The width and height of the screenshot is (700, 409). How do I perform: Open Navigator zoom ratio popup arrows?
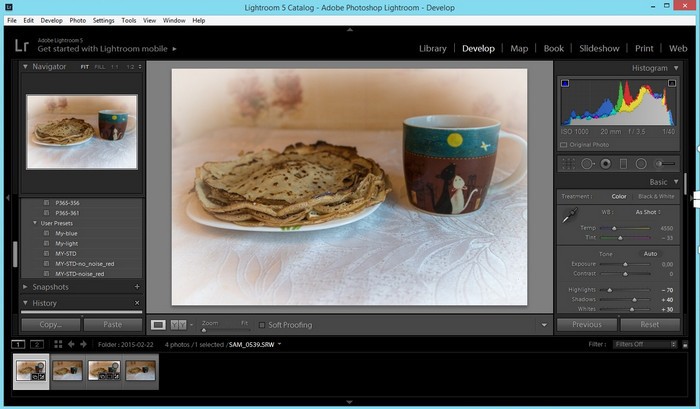click(x=140, y=67)
